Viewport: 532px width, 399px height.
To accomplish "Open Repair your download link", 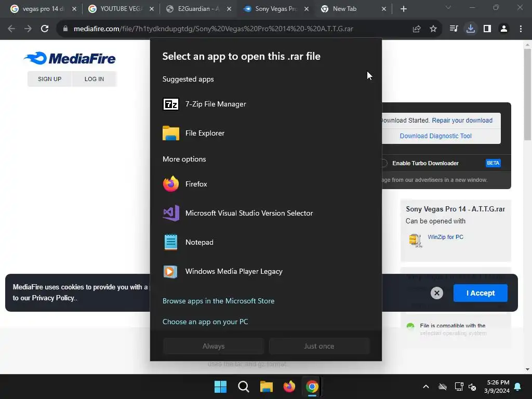I will click(x=462, y=121).
